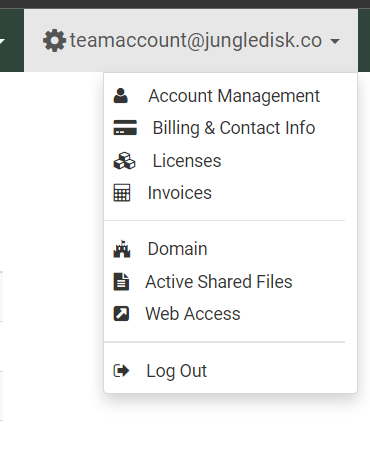This screenshot has height=466, width=370.
Task: Select Billing & Contact Info menu entry
Action: [x=230, y=128]
